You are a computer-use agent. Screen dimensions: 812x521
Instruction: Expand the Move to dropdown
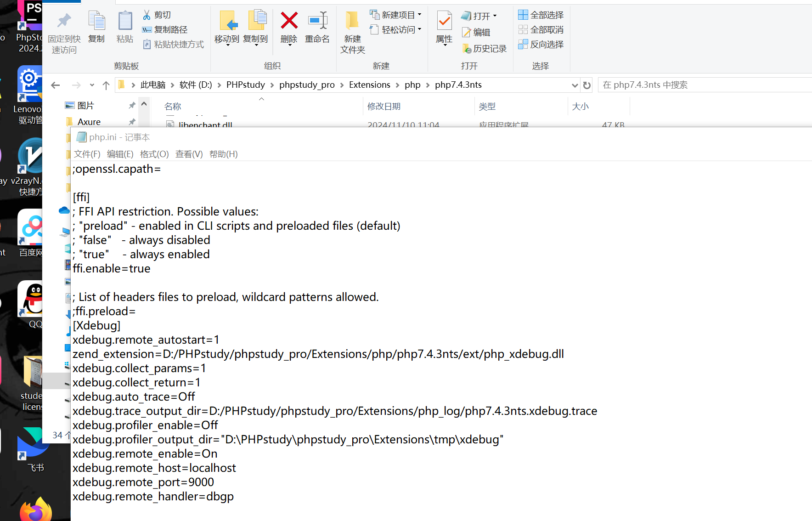coord(227,45)
